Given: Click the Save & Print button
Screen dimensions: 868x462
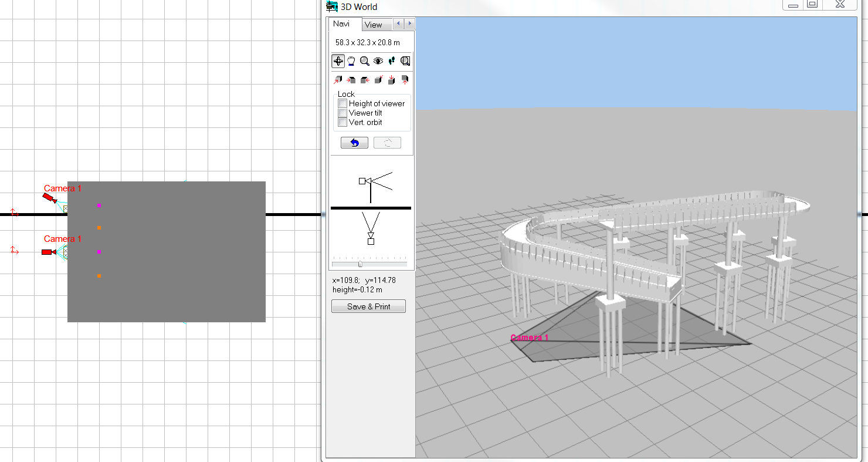Looking at the screenshot, I should click(368, 306).
